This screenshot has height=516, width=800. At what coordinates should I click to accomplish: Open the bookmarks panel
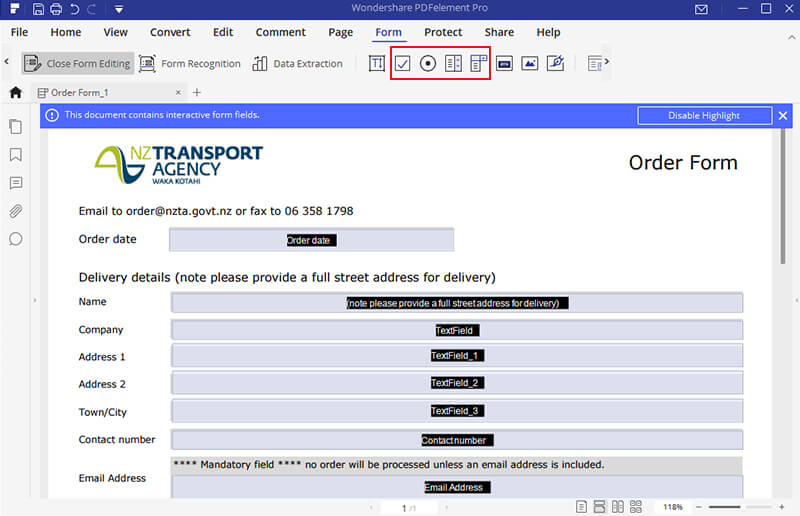coord(16,155)
